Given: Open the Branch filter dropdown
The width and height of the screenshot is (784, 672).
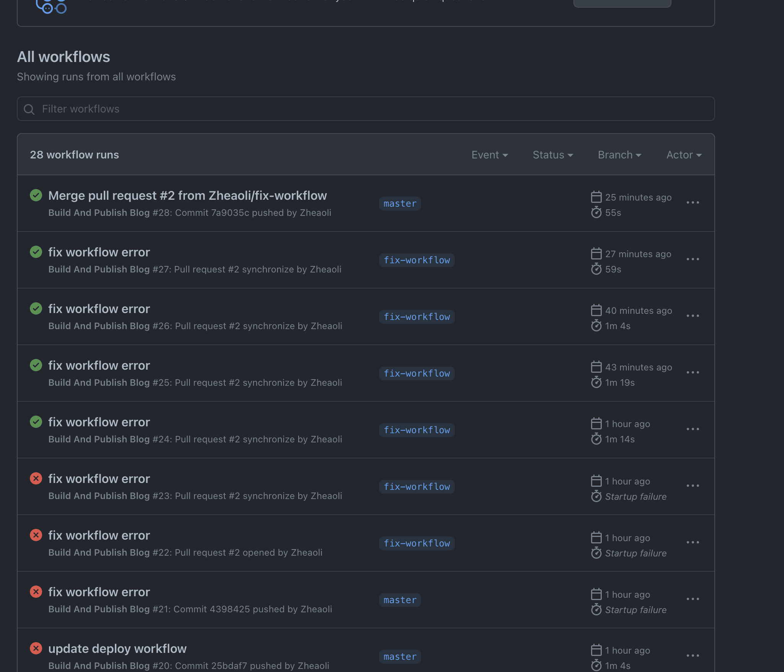Looking at the screenshot, I should click(x=619, y=155).
